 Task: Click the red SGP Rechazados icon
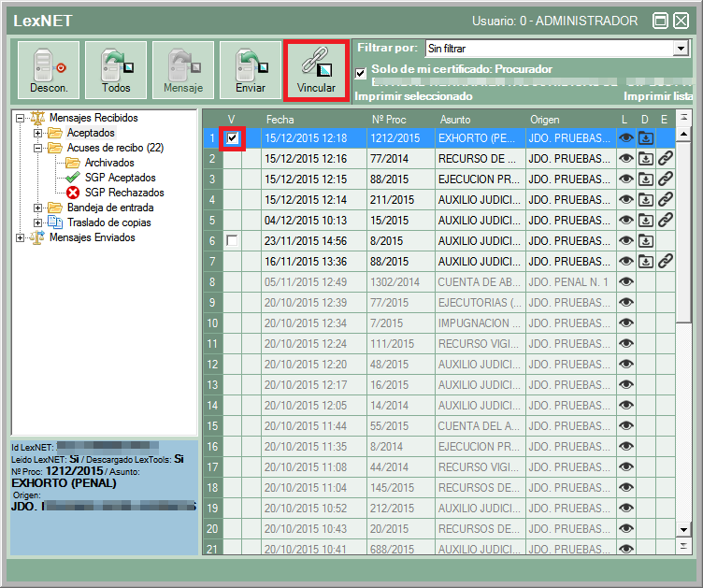(73, 193)
